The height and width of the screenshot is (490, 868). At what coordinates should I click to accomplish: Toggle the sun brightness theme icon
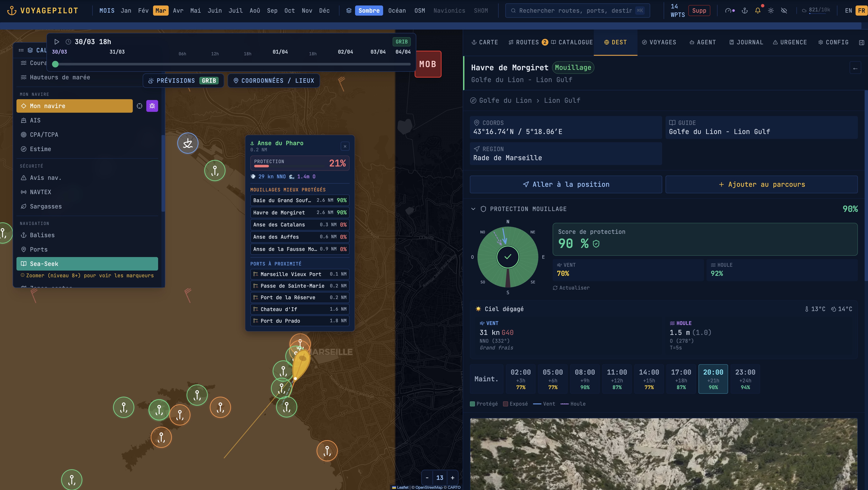point(771,10)
